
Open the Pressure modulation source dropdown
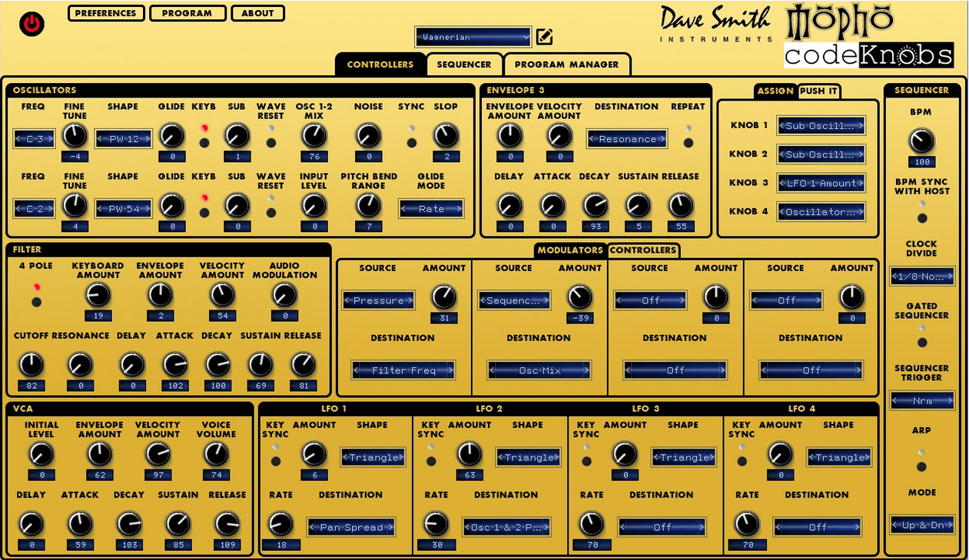point(379,300)
